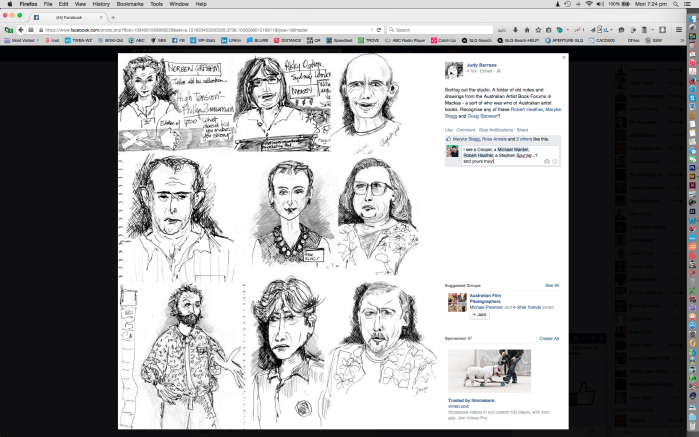The height and width of the screenshot is (437, 699).
Task: Close the Facebook photo viewer overlay
Action: [564, 57]
